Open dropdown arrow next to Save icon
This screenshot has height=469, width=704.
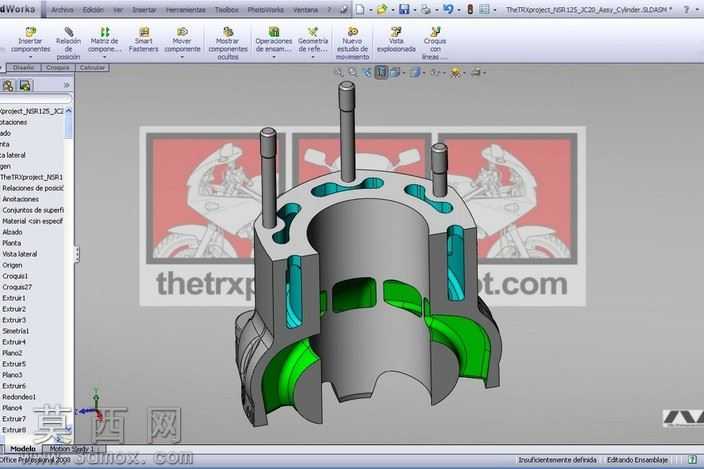[x=414, y=10]
